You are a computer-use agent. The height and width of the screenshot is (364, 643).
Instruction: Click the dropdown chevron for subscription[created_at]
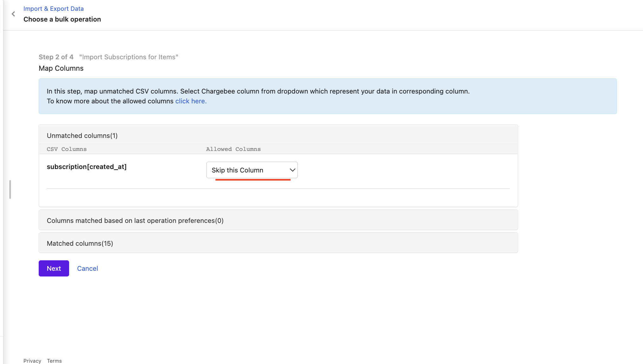[x=292, y=170]
